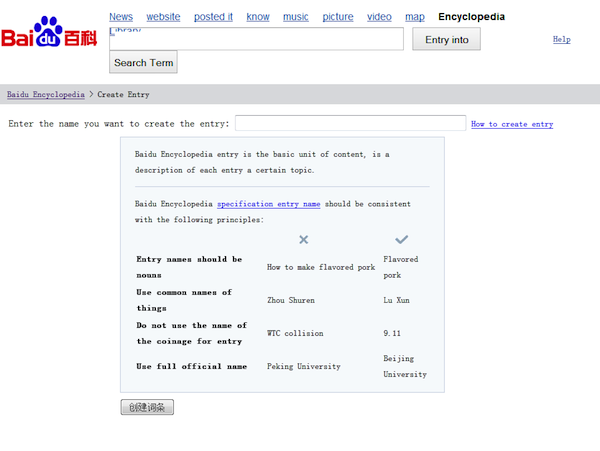Image resolution: width=600 pixels, height=451 pixels.
Task: Open the music link
Action: (x=296, y=17)
